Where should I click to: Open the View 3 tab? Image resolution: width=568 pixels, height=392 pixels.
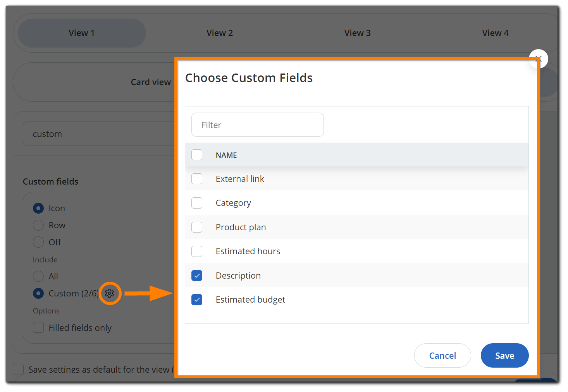click(x=357, y=33)
